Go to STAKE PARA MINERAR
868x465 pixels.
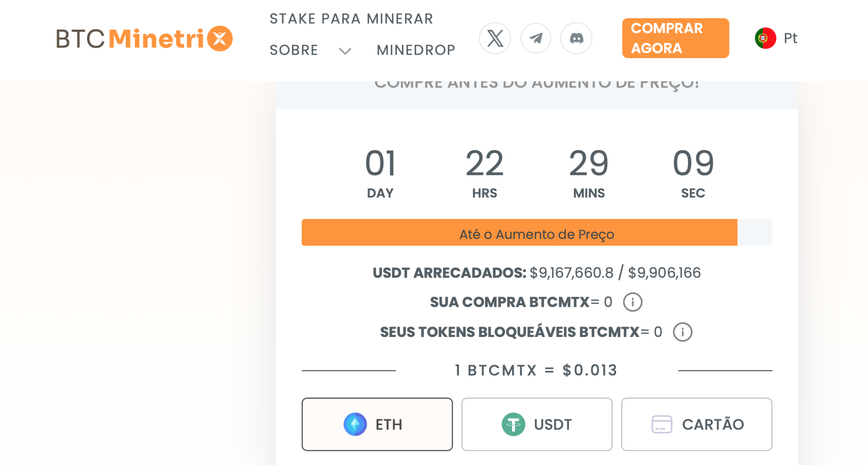351,19
